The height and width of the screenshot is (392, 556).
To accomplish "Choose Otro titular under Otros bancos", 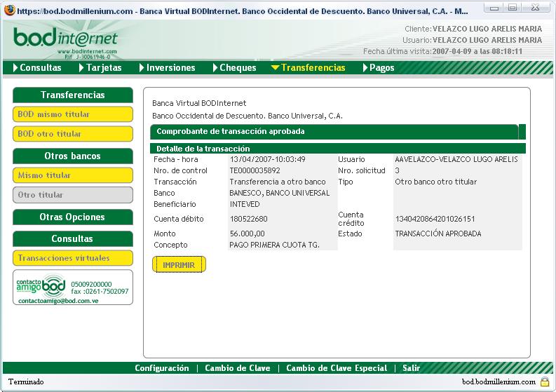I will [x=73, y=195].
